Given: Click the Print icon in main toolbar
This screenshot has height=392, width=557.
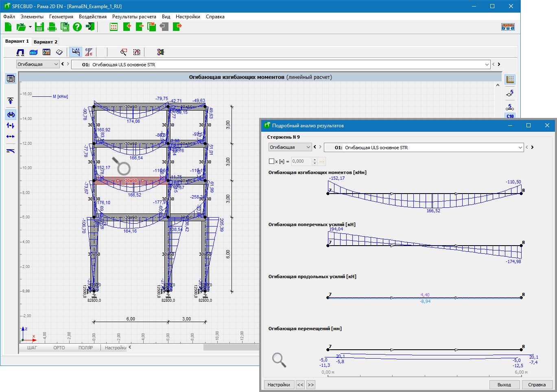Looking at the screenshot, I should point(52,27).
